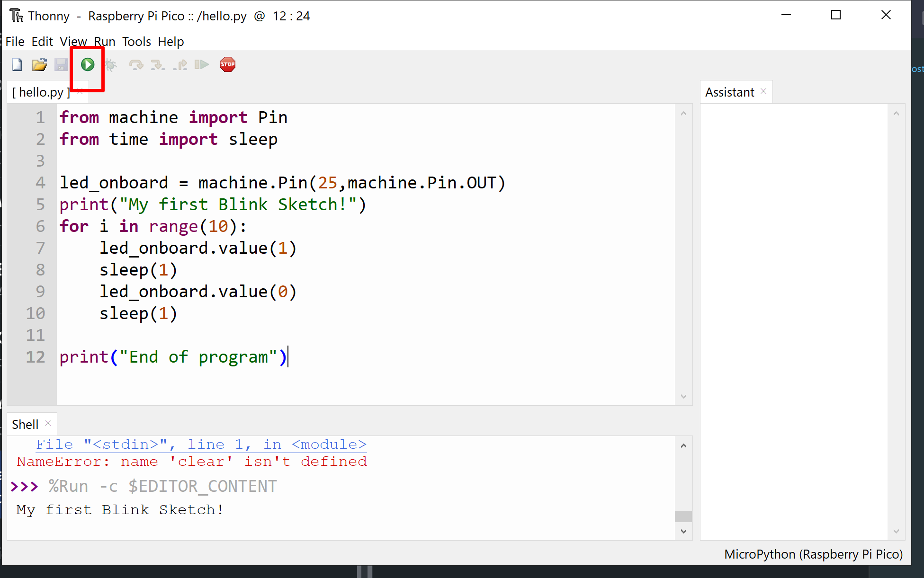Select the Shell tab
This screenshot has height=578, width=924.
click(27, 424)
